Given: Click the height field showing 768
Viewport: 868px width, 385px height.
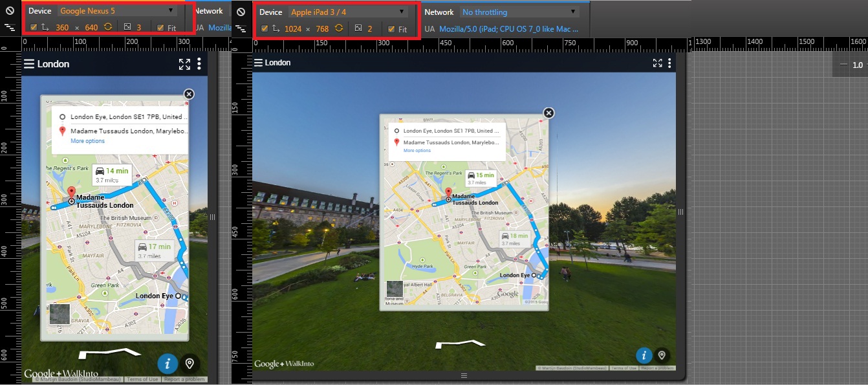Looking at the screenshot, I should pyautogui.click(x=322, y=29).
